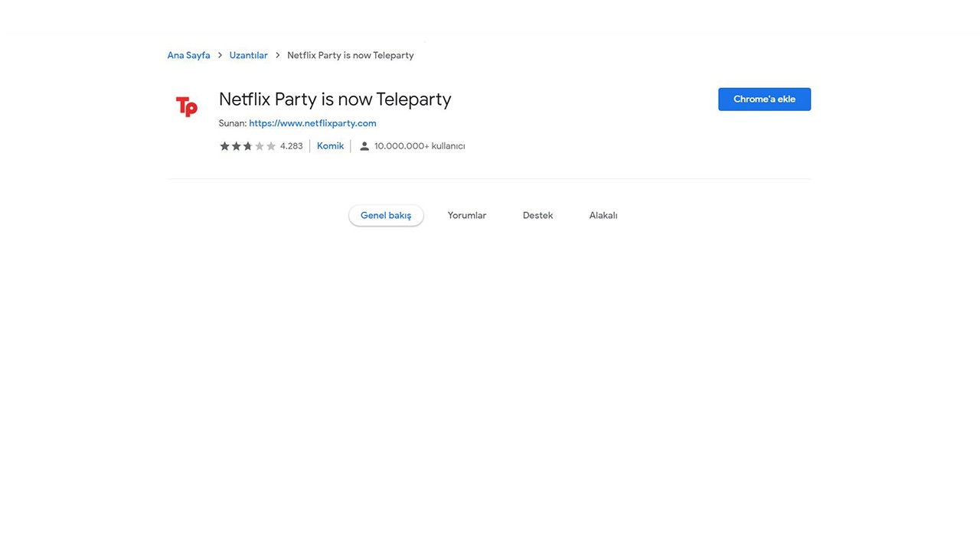Show the Alakalı tab
This screenshot has width=980, height=551.
coord(603,216)
